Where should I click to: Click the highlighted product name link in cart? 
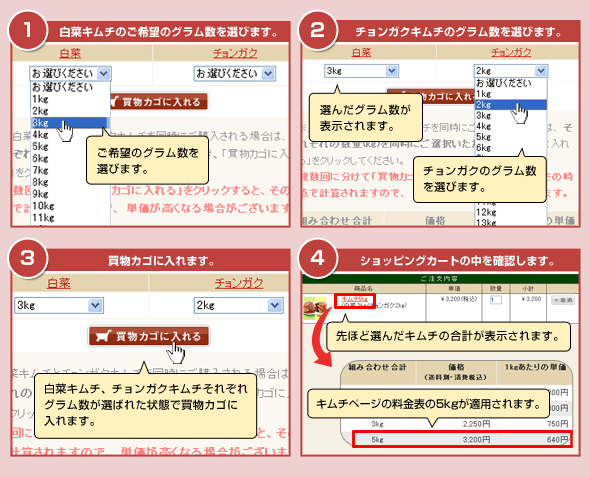click(x=355, y=299)
